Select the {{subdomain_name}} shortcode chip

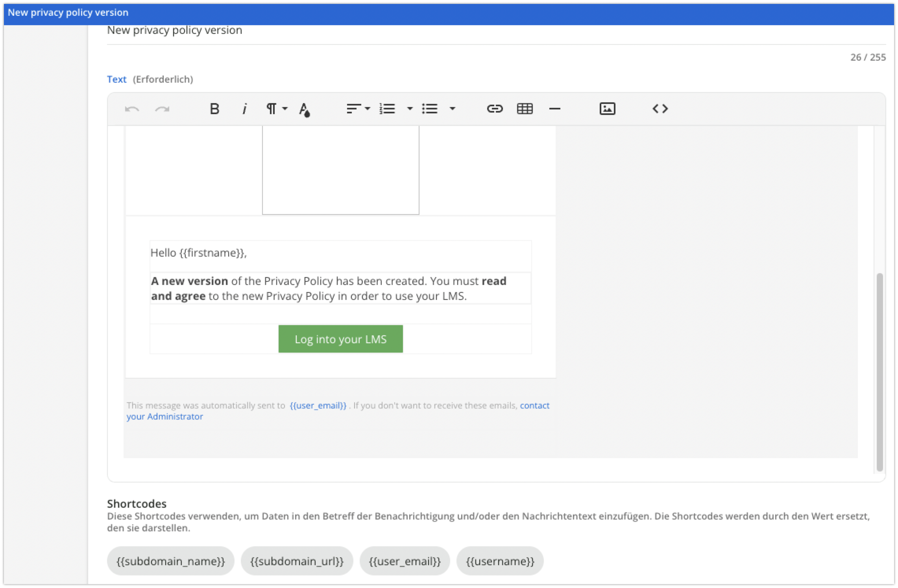pos(170,561)
